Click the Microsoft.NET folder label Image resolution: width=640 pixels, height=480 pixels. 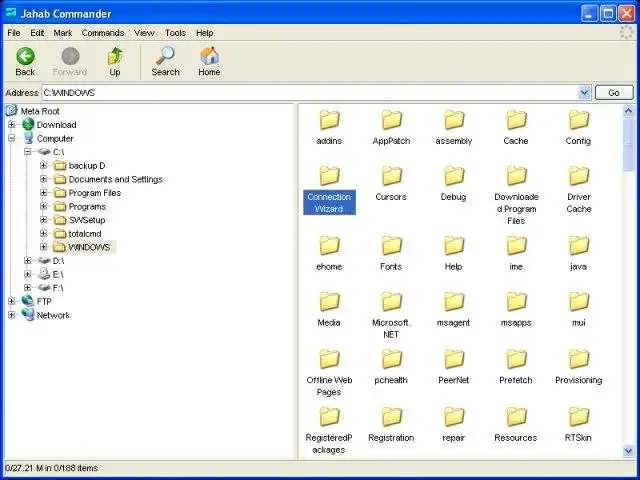391,328
